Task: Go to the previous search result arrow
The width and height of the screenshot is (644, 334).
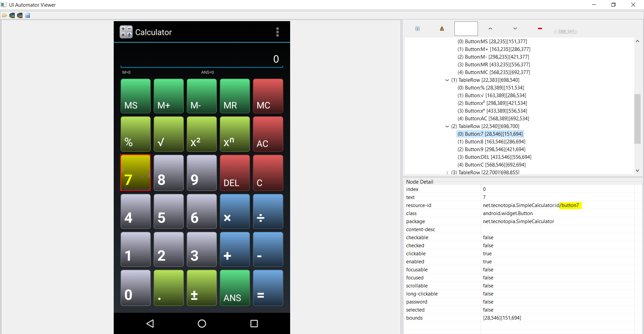Action: [490, 28]
